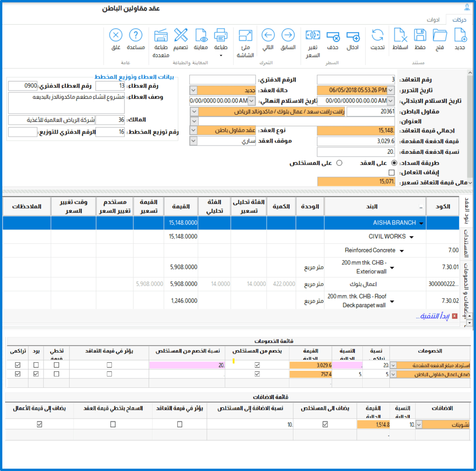Click the ملئ الشاشة fullscreen icon
Screen dimensions: 476x471
click(245, 35)
